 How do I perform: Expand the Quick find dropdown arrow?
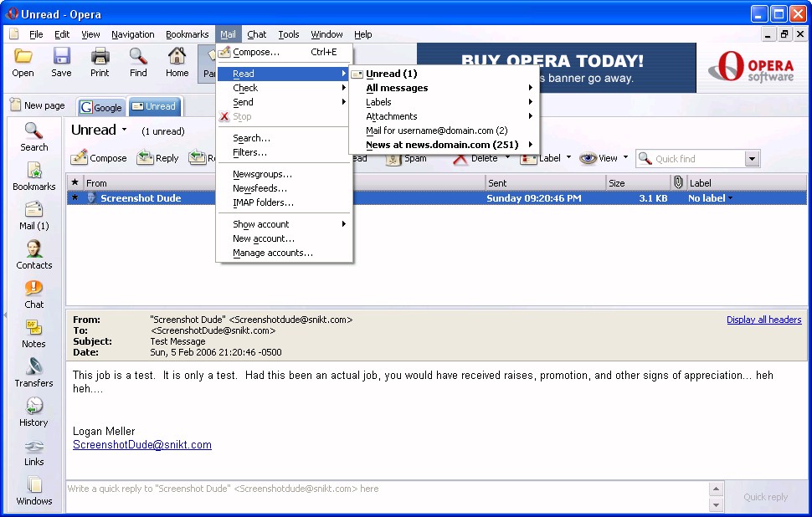coord(753,159)
